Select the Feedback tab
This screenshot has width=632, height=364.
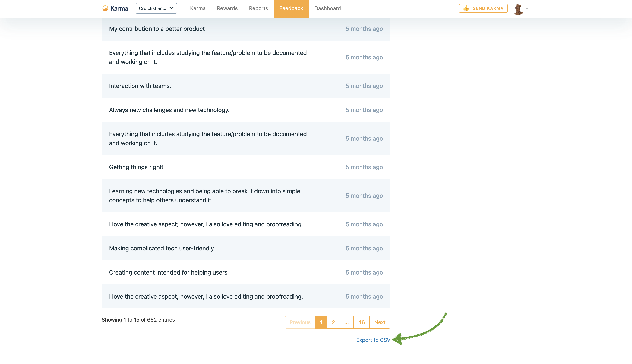[291, 8]
